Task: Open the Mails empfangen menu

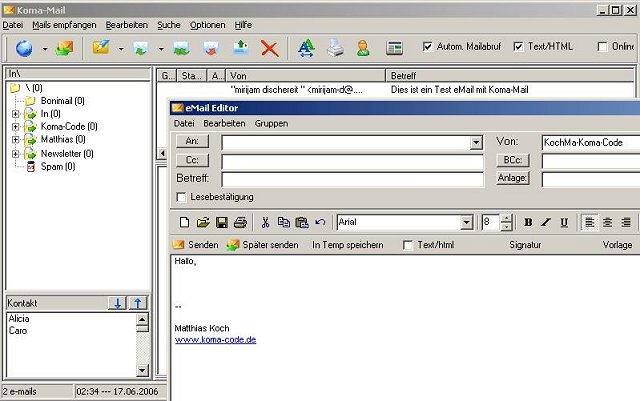Action: 64,25
